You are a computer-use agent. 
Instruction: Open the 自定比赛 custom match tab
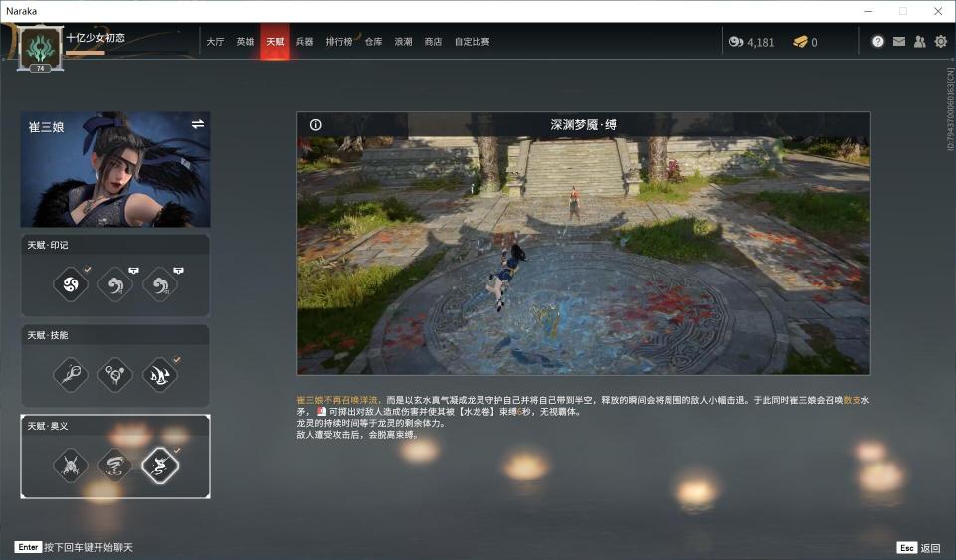click(x=472, y=42)
